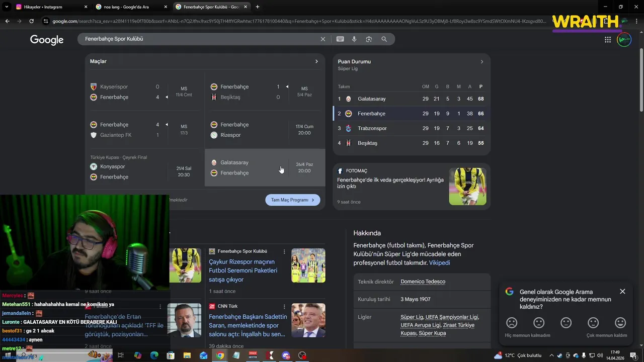
Task: Select the very satisfied face rating
Action: click(x=620, y=323)
